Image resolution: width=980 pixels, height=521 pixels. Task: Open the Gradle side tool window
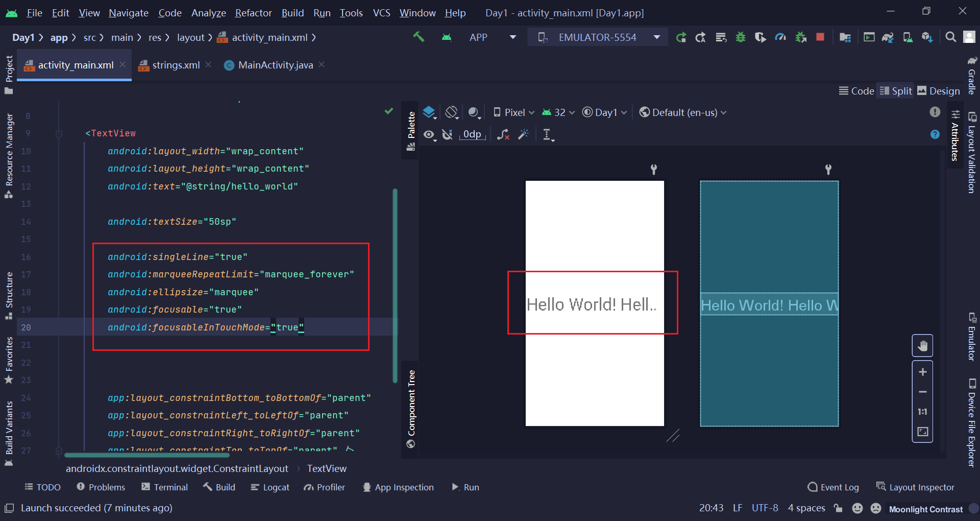click(972, 75)
